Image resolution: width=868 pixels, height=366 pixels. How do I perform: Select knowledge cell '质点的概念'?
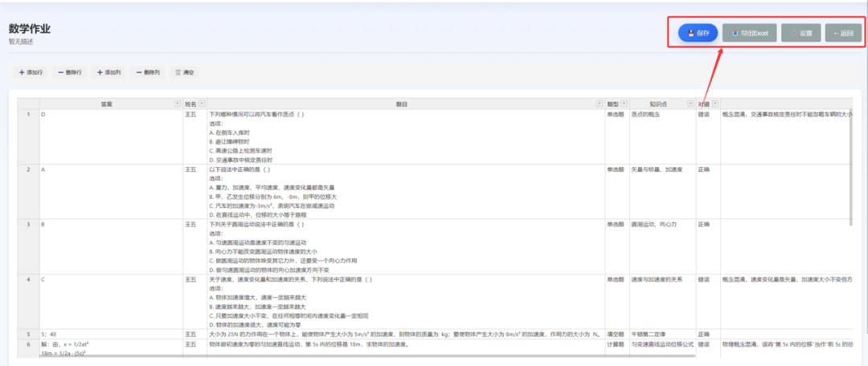click(662, 136)
